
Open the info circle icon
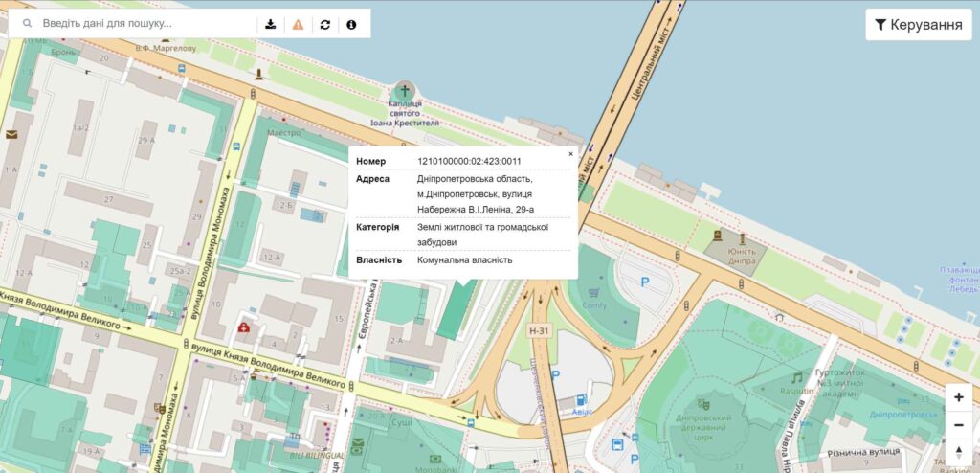351,24
